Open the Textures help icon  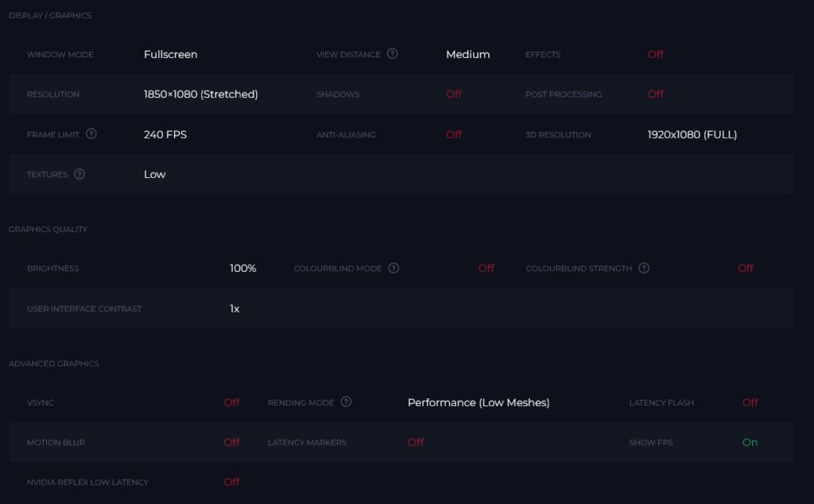pyautogui.click(x=79, y=174)
